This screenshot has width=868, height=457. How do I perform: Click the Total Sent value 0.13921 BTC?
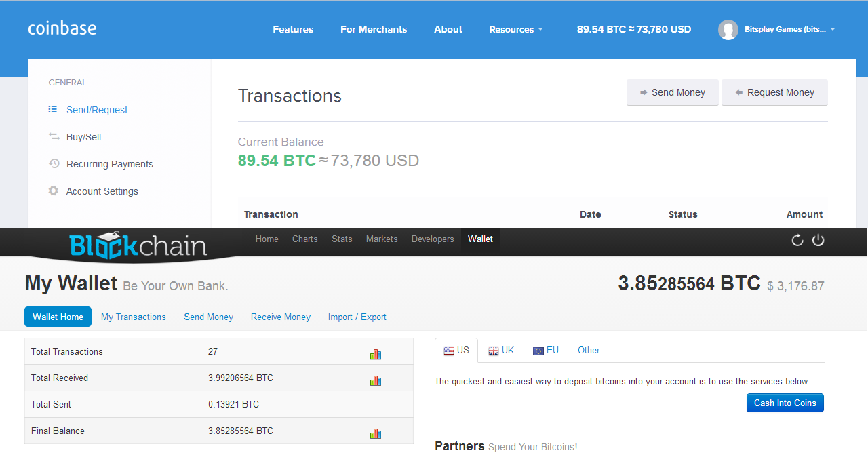[233, 404]
